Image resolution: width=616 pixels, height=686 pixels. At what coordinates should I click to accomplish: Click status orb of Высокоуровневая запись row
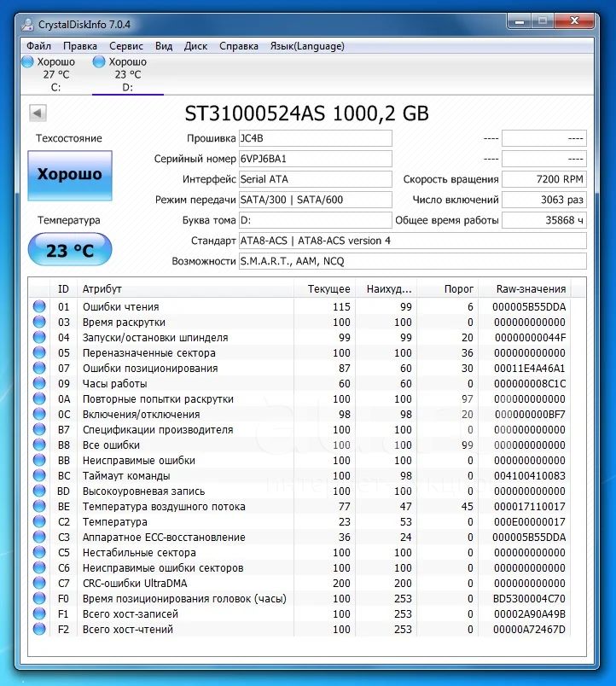tap(39, 491)
